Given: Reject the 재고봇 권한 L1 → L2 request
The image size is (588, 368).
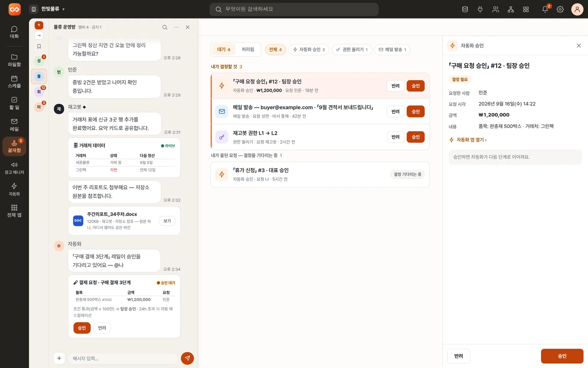Looking at the screenshot, I should pos(395,137).
